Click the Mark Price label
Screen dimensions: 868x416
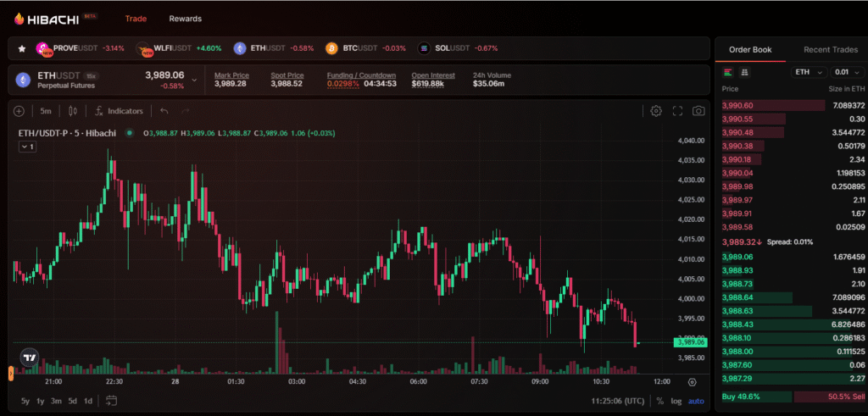tap(231, 75)
